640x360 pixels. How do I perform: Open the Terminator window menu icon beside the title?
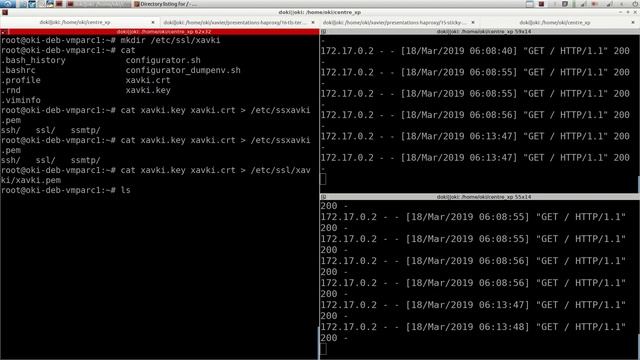(5, 12)
